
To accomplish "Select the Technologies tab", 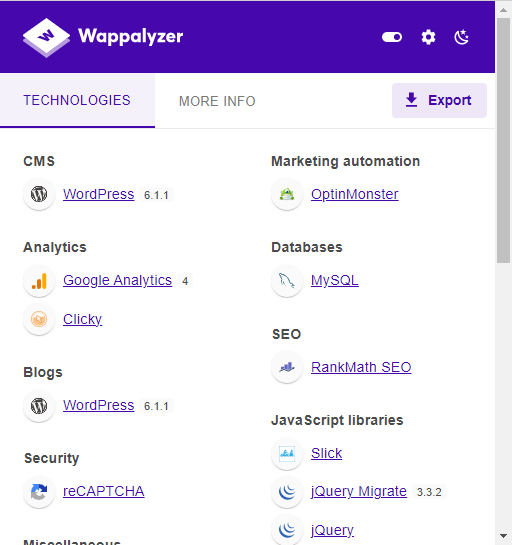I will point(77,100).
